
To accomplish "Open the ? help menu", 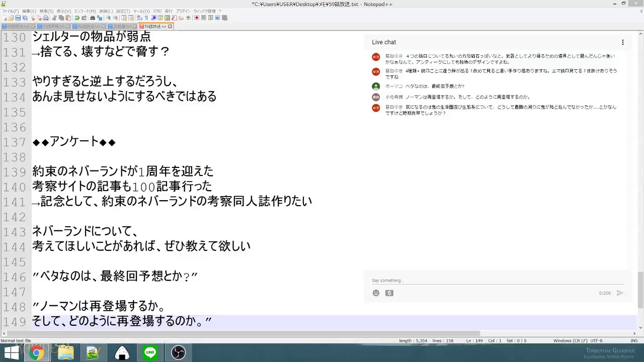I will pos(219,11).
